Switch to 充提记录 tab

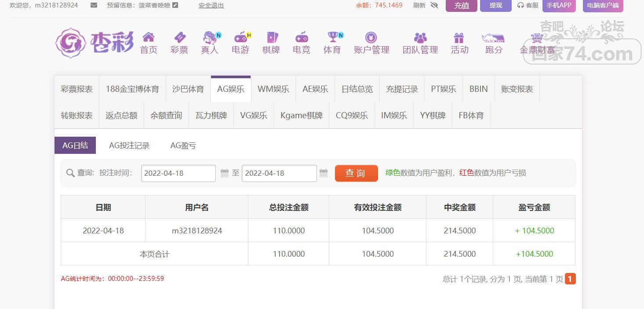(x=402, y=89)
